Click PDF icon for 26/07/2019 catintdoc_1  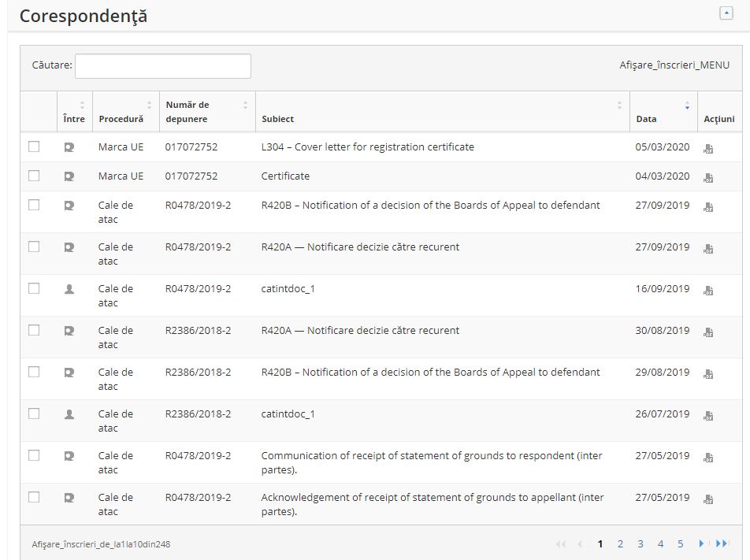708,415
